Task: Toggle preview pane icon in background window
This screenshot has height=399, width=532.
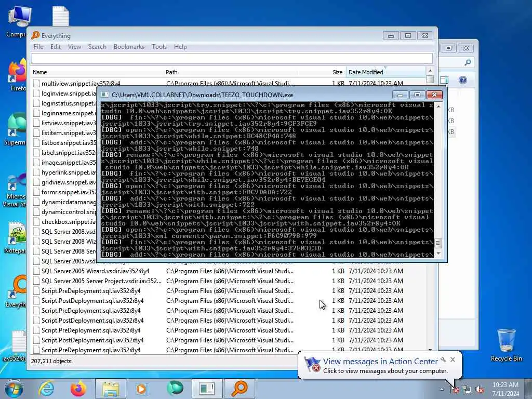Action: pyautogui.click(x=444, y=80)
